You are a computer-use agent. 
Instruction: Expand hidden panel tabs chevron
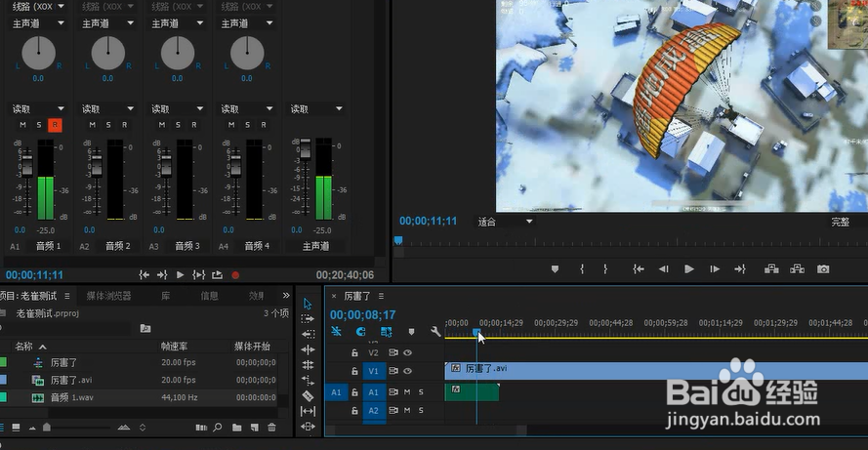tap(286, 296)
